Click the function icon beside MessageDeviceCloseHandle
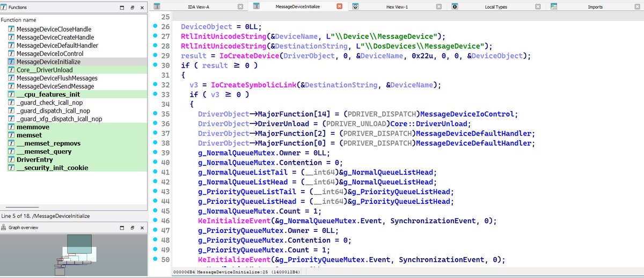This screenshot has height=278, width=644. (x=11, y=29)
